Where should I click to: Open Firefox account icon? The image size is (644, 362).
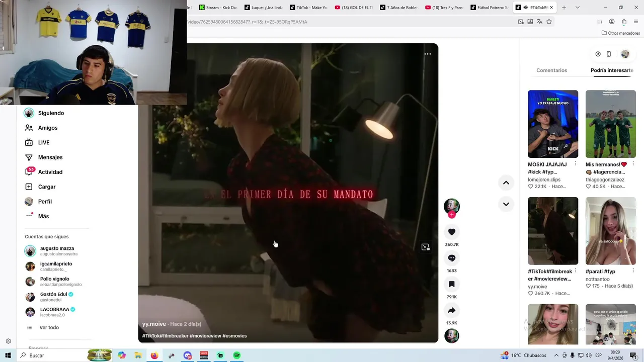(x=612, y=22)
